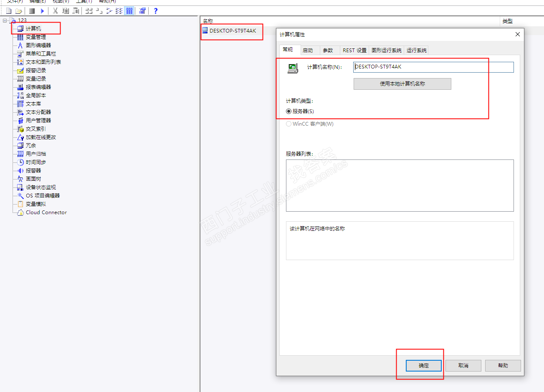Click the Copy toolbar icon
This screenshot has height=392, width=544.
(66, 11)
